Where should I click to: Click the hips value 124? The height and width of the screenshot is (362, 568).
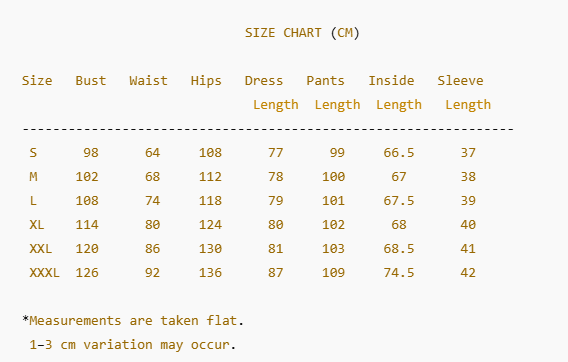(x=210, y=225)
